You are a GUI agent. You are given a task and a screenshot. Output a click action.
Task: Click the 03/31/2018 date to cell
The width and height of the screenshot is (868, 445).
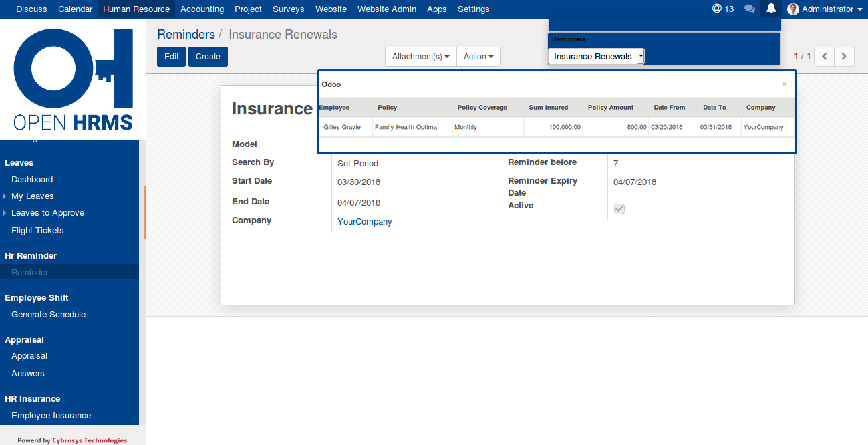point(720,127)
